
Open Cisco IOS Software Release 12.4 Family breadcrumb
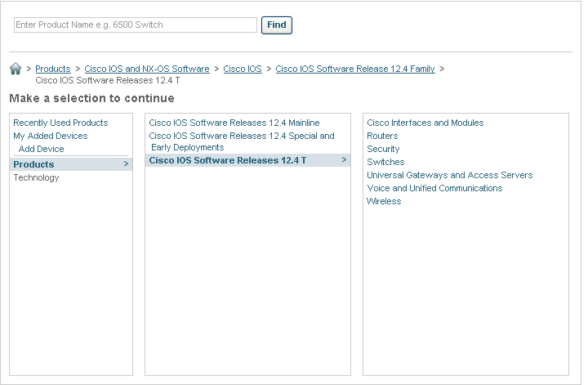355,69
